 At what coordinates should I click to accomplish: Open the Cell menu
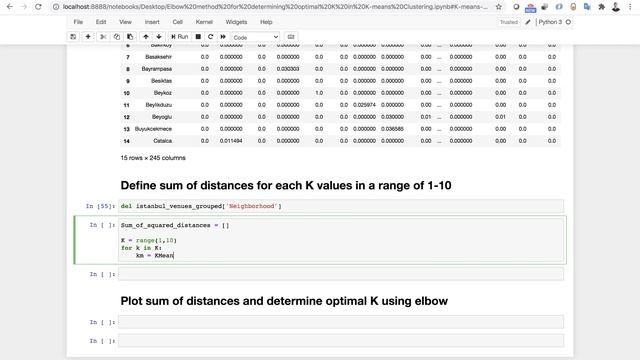pos(178,22)
